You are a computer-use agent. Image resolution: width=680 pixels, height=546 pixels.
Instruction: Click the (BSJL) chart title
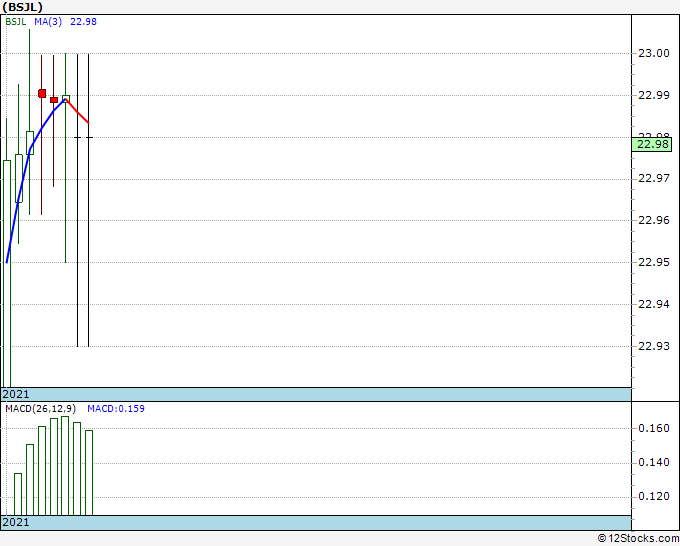click(x=23, y=7)
